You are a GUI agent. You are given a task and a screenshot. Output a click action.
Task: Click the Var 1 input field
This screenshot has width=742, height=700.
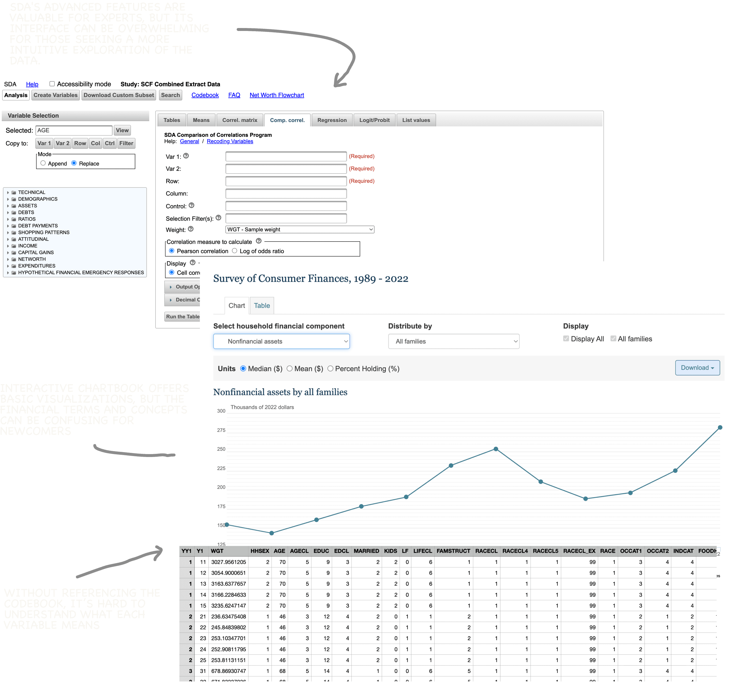pos(286,156)
